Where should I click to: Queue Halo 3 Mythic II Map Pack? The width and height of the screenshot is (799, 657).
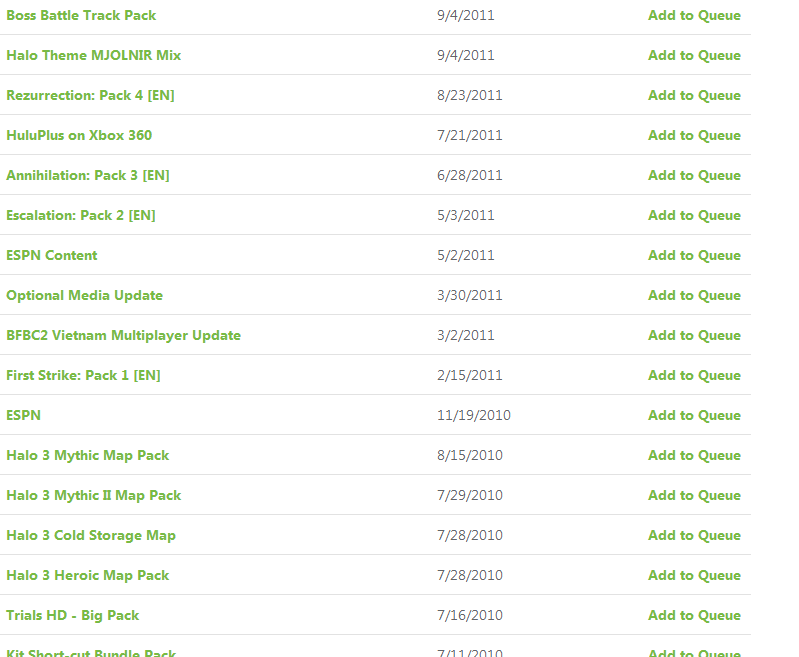point(694,495)
